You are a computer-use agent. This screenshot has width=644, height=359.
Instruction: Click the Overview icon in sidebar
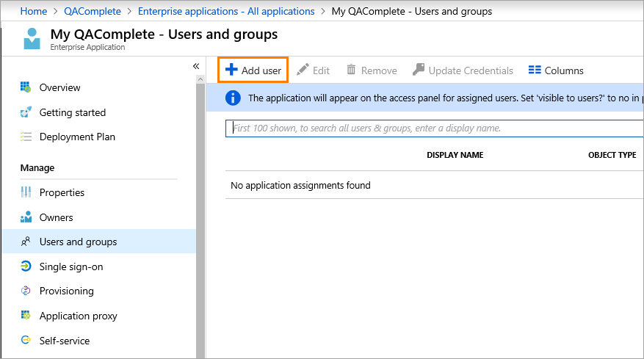[x=26, y=87]
